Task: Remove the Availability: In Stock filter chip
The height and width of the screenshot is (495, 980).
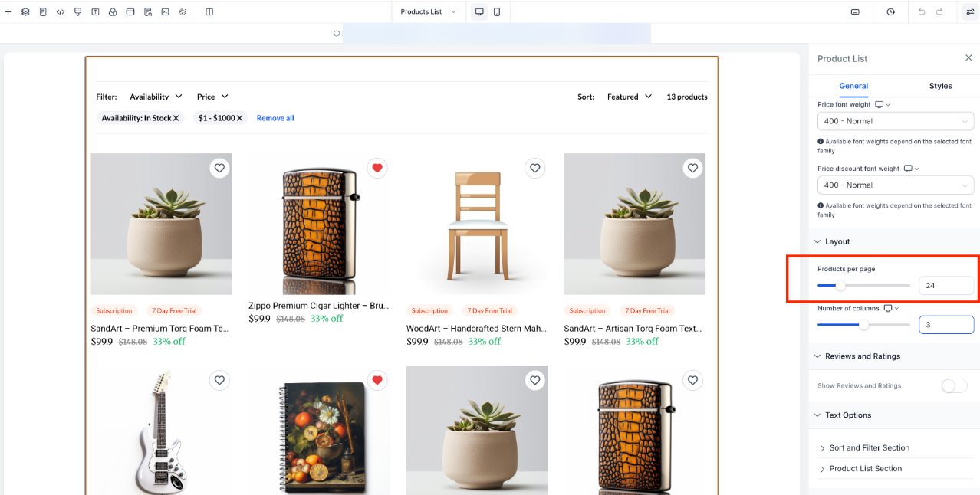Action: click(x=176, y=118)
